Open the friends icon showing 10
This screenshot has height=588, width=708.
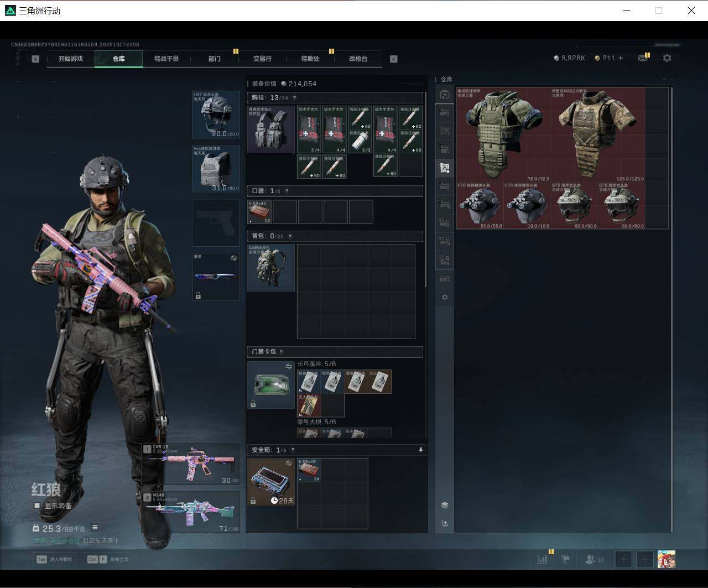[x=595, y=560]
